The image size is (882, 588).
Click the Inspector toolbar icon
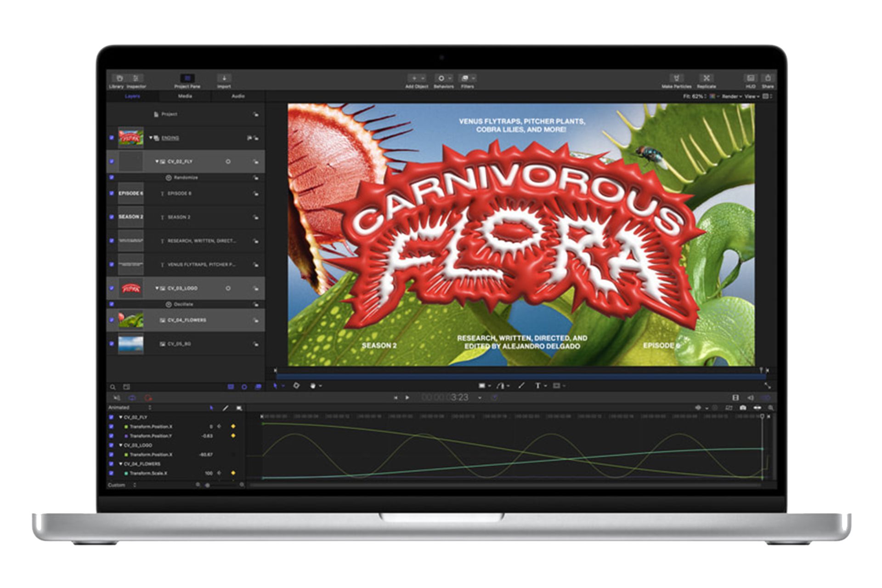136,79
